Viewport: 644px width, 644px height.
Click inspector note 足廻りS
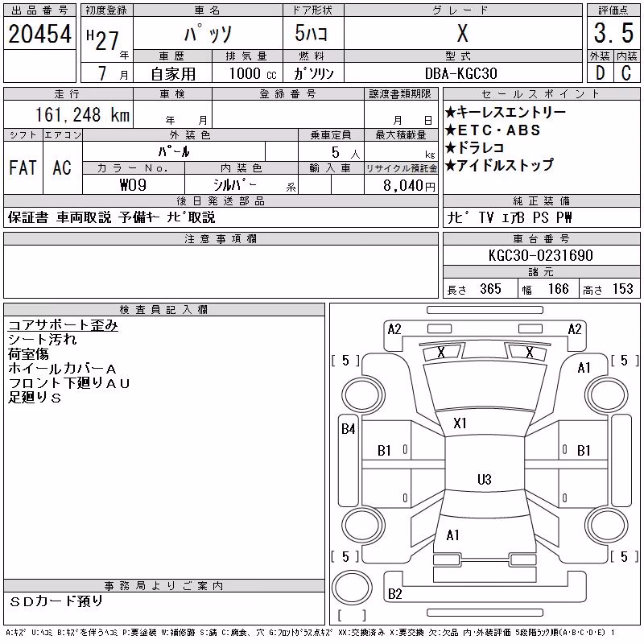click(x=35, y=397)
